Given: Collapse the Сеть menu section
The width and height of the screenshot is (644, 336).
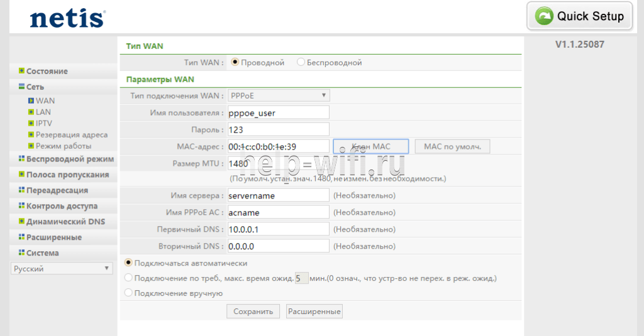Looking at the screenshot, I should (x=35, y=87).
